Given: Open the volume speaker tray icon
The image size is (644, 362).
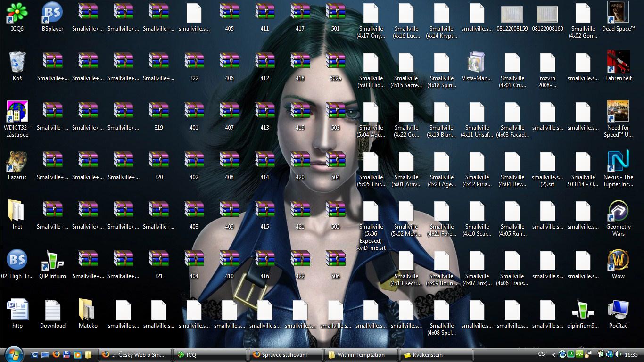Looking at the screenshot, I should [618, 354].
